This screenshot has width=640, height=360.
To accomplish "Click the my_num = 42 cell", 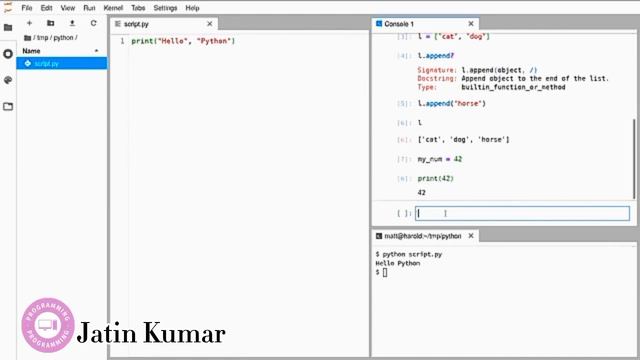I will (440, 159).
